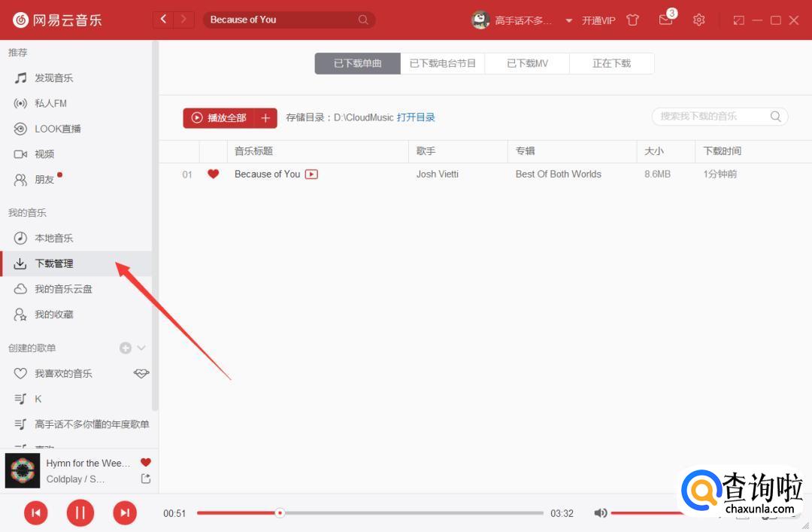812x532 pixels.
Task: Skip to the next track
Action: point(125,513)
